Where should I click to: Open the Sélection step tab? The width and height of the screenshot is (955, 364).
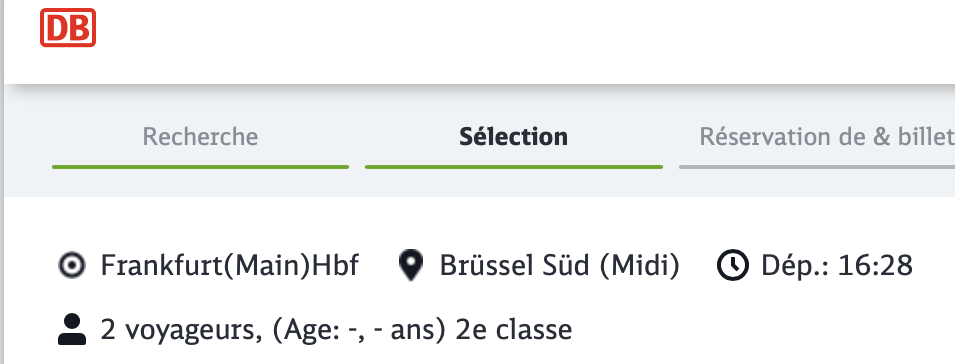click(x=513, y=137)
